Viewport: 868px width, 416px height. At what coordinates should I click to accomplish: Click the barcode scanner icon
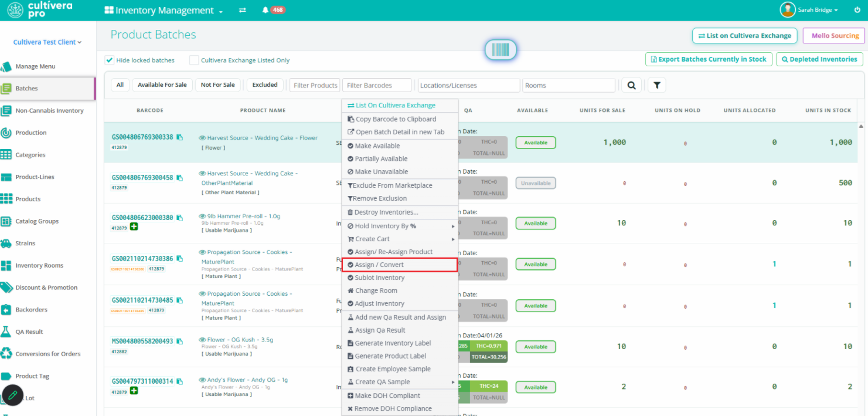[x=501, y=50]
